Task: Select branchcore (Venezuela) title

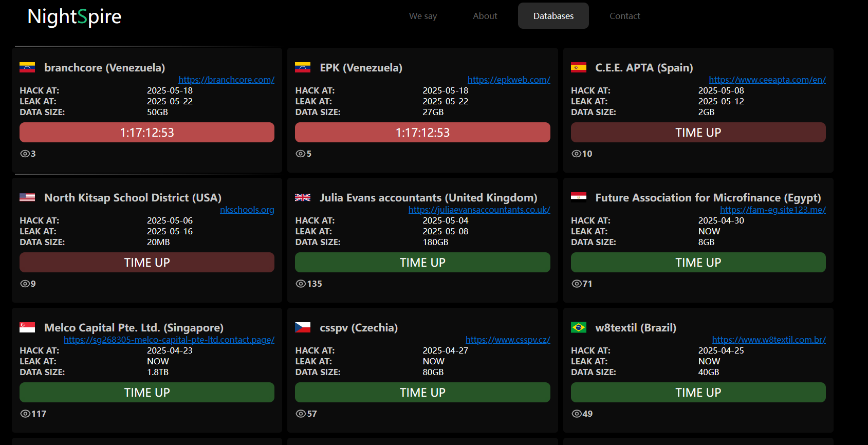Action: pos(105,67)
